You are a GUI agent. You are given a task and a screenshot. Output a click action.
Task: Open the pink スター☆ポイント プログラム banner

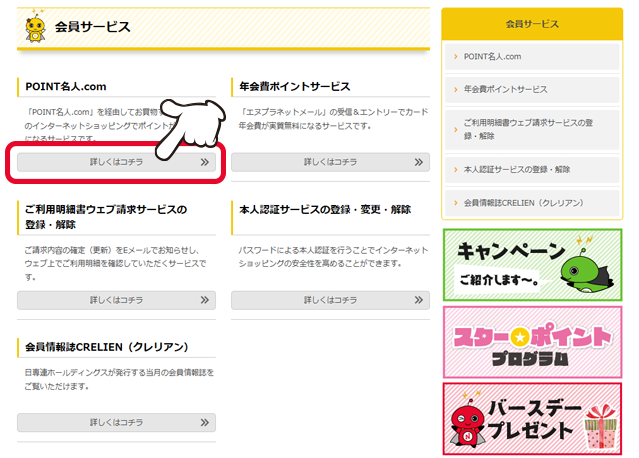tap(532, 342)
